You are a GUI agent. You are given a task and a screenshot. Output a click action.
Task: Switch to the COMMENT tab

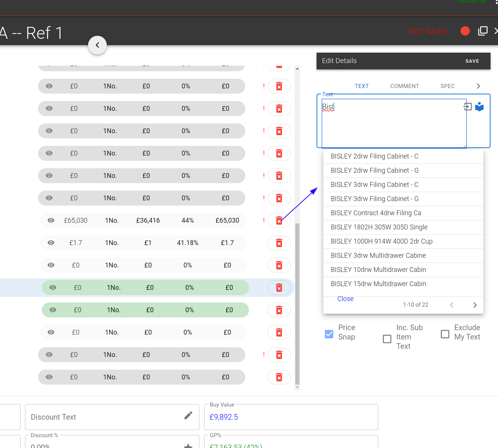404,86
